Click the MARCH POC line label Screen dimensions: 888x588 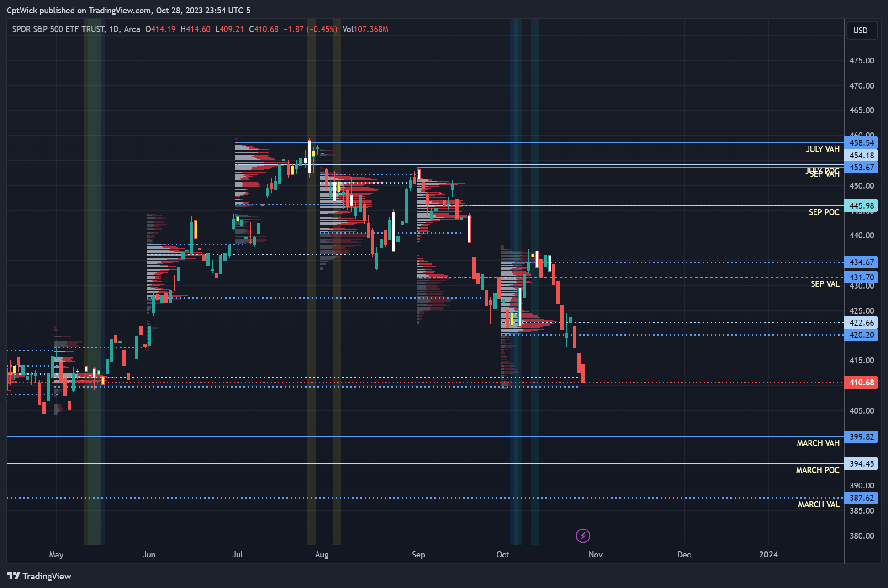coord(817,470)
